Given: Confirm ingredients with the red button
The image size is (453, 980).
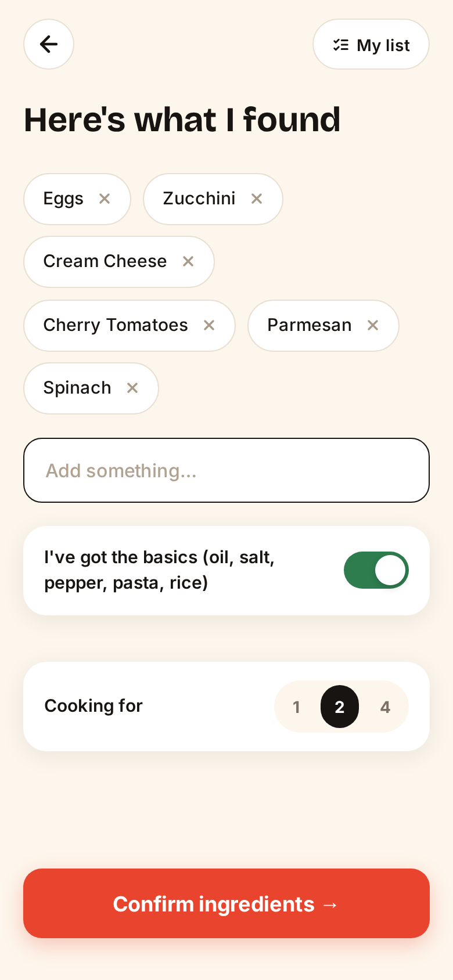Looking at the screenshot, I should (227, 903).
